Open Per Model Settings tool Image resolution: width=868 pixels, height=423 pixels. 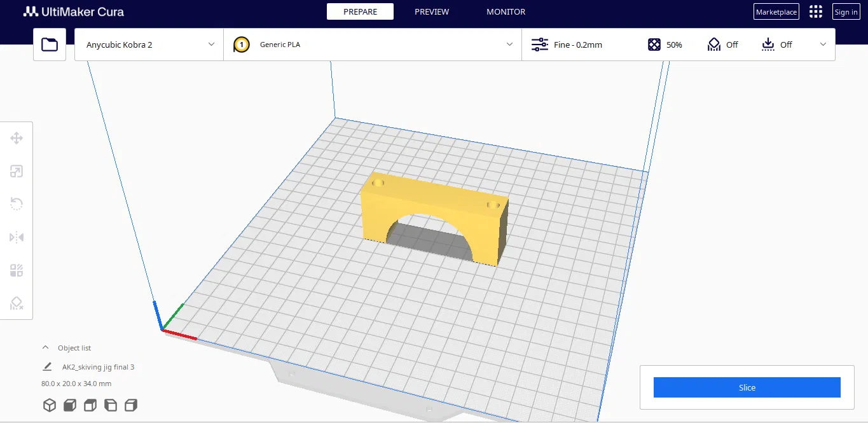[17, 270]
